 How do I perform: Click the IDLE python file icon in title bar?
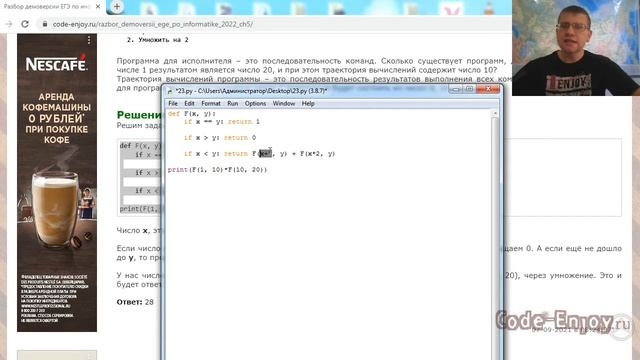coord(170,91)
